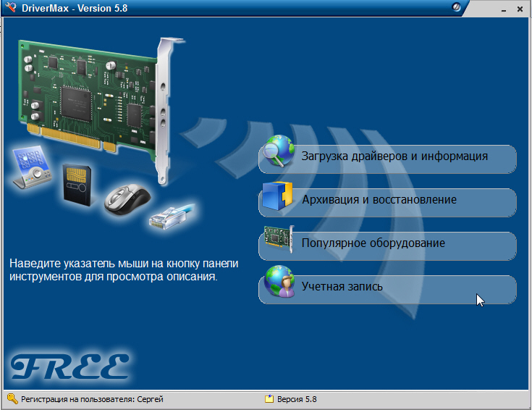Click the blue puzzle box icon

click(277, 196)
